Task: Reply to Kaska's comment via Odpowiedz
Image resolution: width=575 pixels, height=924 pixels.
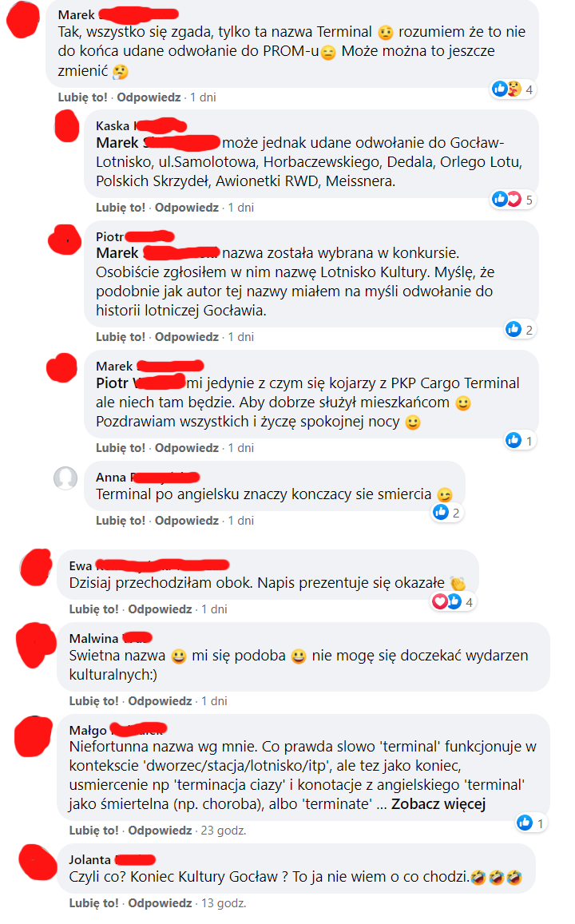Action: click(187, 208)
